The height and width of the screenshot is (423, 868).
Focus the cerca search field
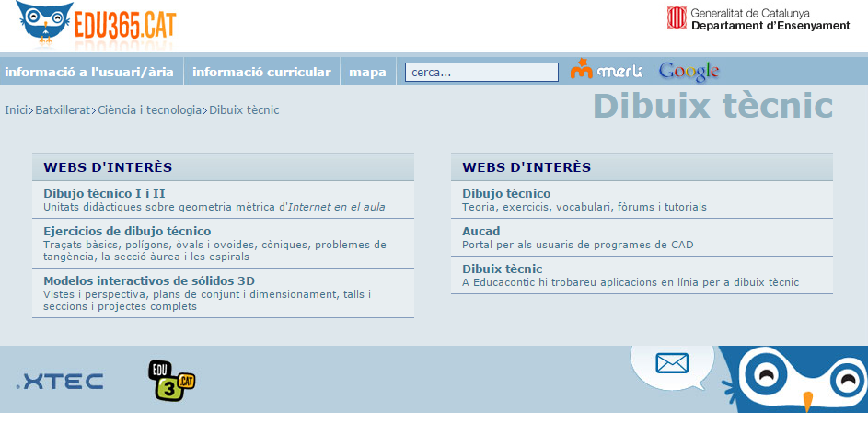(481, 72)
